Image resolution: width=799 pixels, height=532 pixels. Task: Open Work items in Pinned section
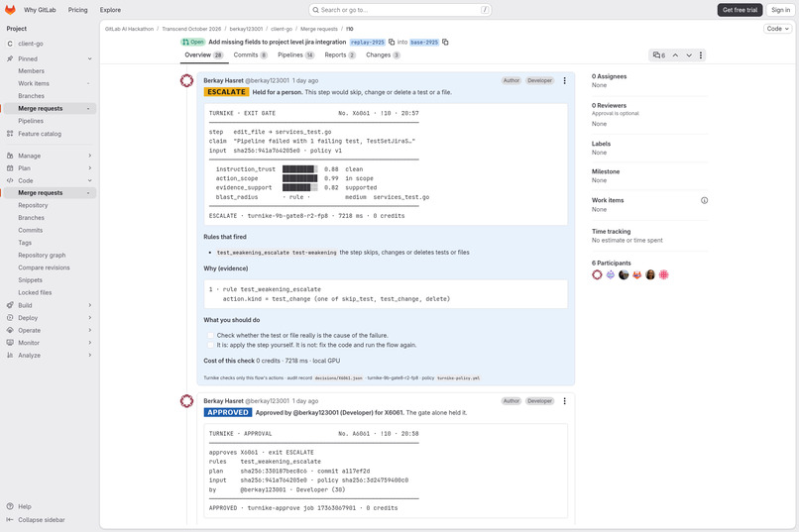[34, 83]
